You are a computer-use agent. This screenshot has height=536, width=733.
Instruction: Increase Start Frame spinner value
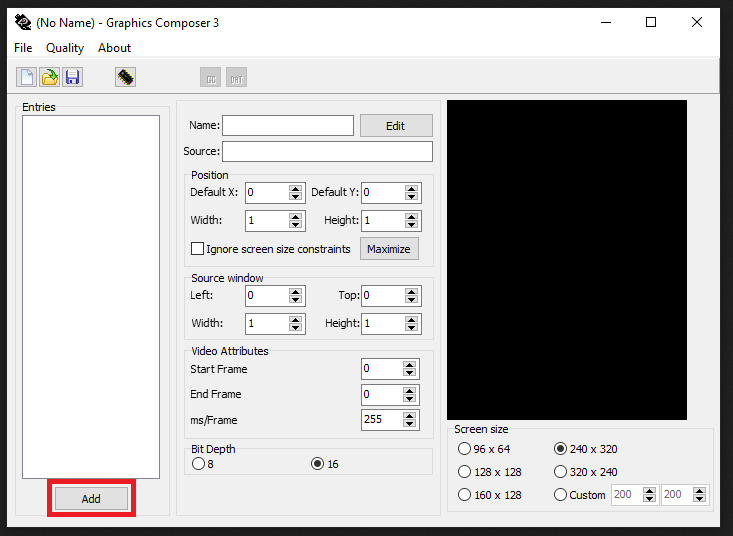(410, 365)
